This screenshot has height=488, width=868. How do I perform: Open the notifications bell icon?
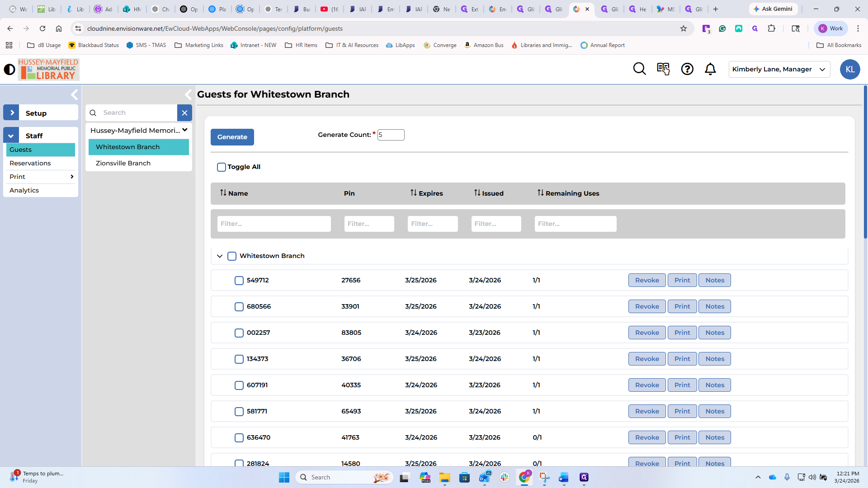710,69
